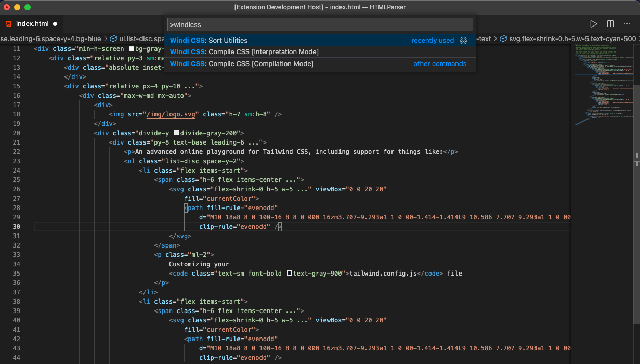Click the viewBox attribute on line 26
The height and width of the screenshot is (364, 640).
[351, 189]
